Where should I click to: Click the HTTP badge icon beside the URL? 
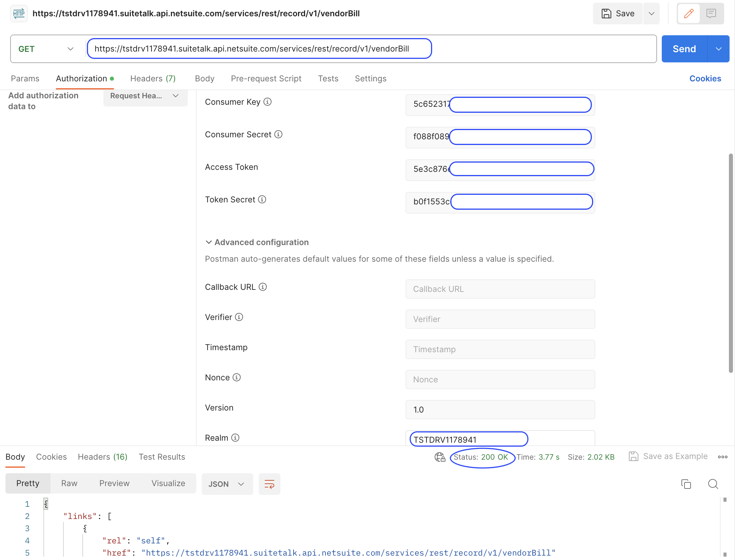point(19,14)
